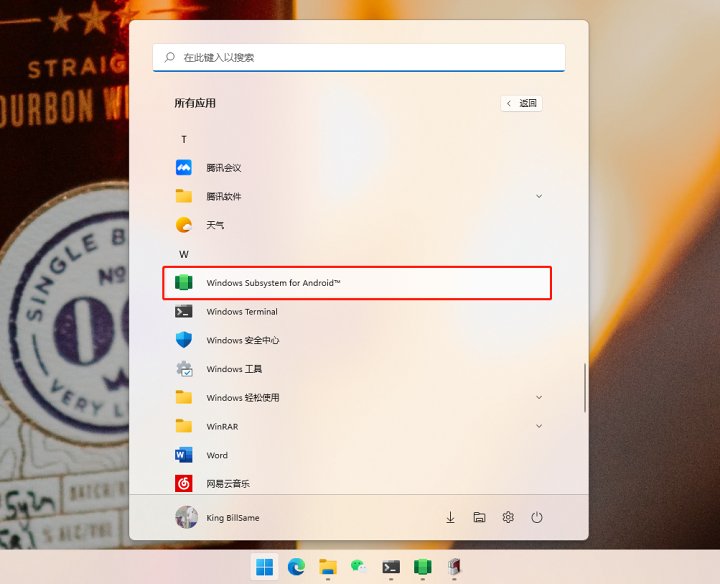Image resolution: width=720 pixels, height=584 pixels.
Task: Click the 腾讯软件 folder name
Action: pyautogui.click(x=224, y=197)
